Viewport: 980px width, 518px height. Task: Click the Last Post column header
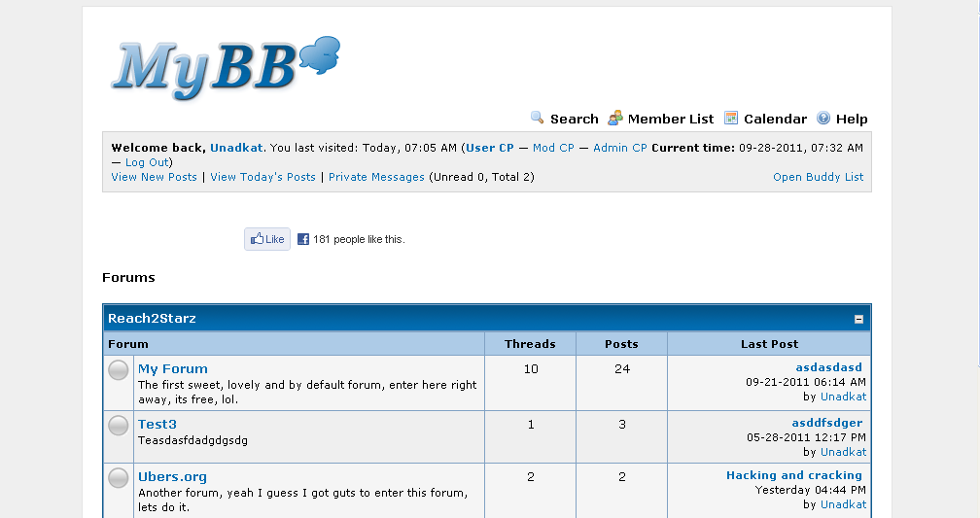(769, 344)
